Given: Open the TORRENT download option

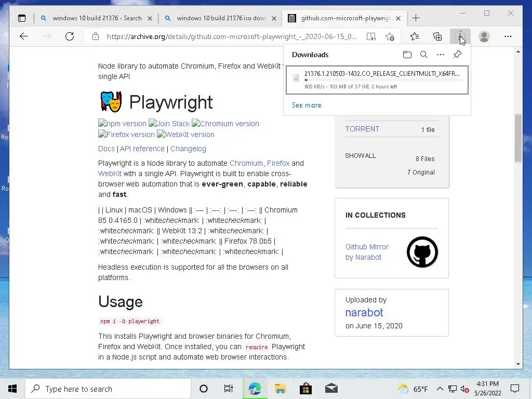Looking at the screenshot, I should click(362, 129).
